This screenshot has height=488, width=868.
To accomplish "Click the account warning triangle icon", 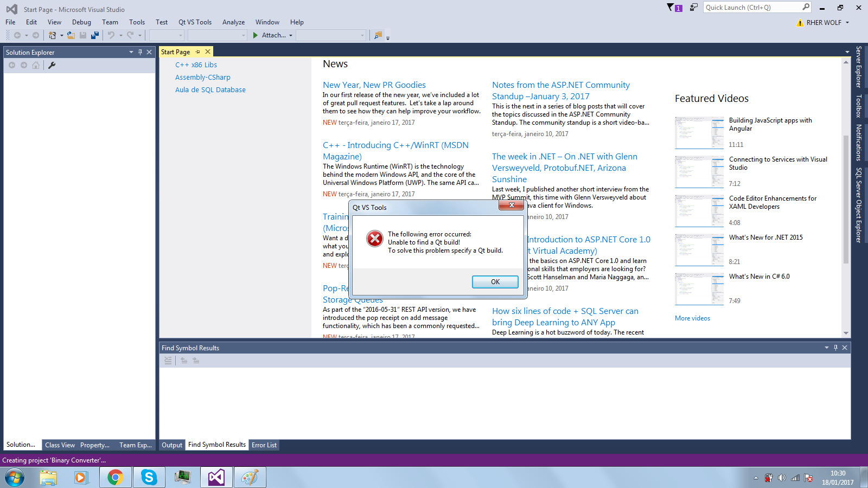I will [800, 23].
